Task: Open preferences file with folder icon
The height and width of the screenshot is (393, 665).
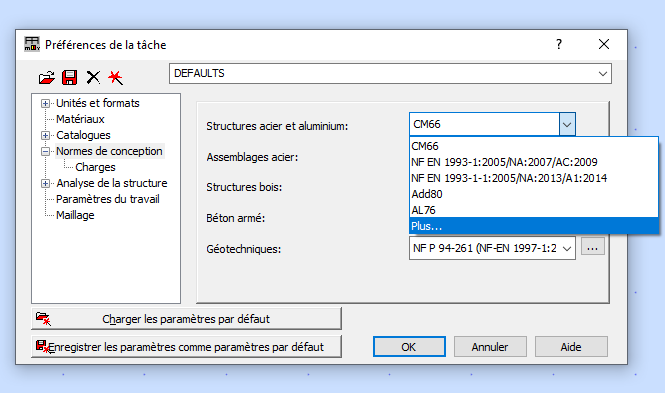Action: click(x=47, y=78)
